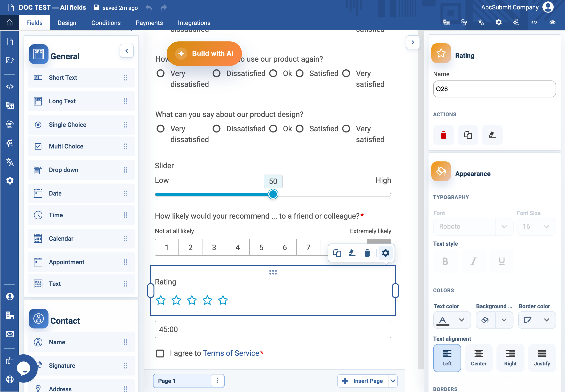This screenshot has width=565, height=392.
Task: Select Very dissatisfied radio in product design question
Action: [x=161, y=129]
